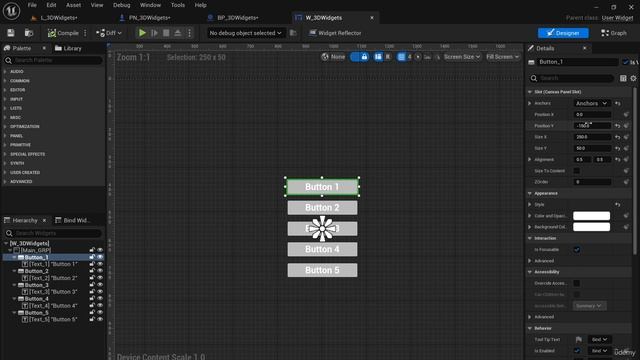Click the frame skip step icon

tap(154, 33)
